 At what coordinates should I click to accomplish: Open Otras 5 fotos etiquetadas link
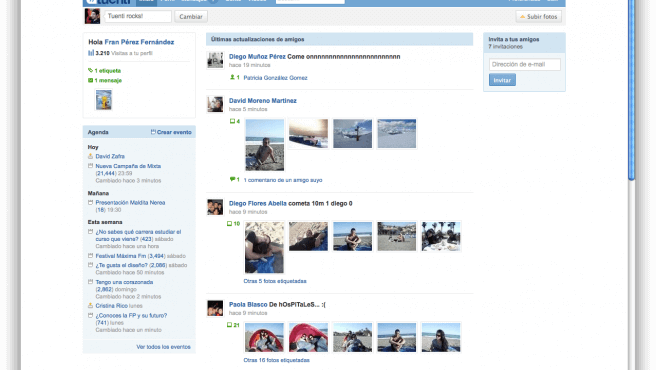tap(275, 281)
